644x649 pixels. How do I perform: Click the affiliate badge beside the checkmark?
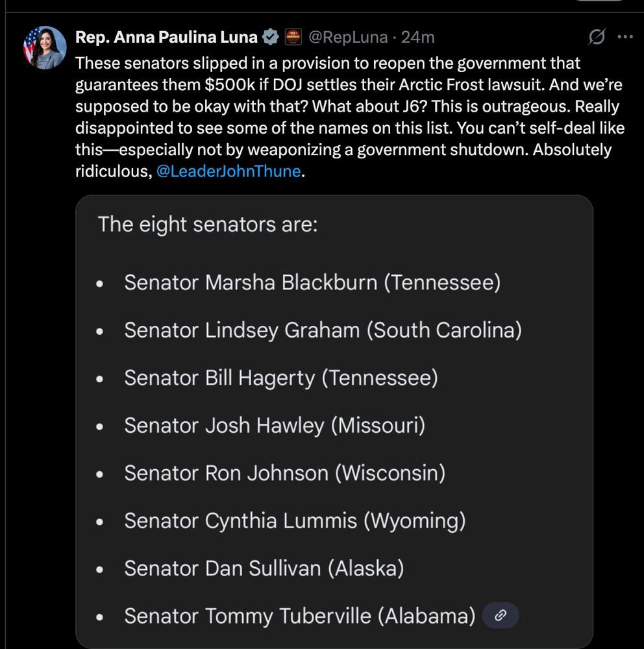[292, 38]
